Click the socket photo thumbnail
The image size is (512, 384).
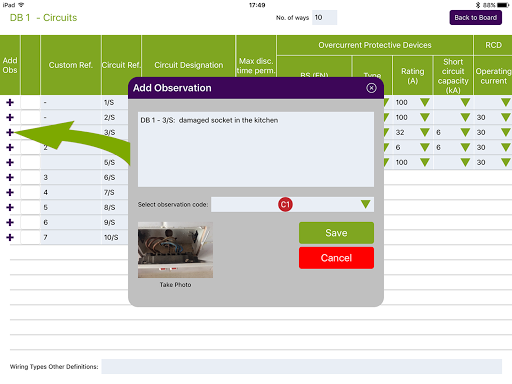point(175,250)
